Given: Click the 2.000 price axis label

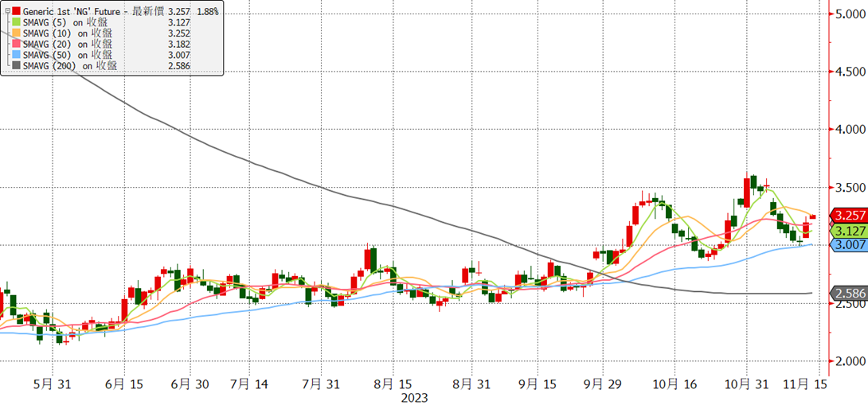Looking at the screenshot, I should tap(850, 360).
